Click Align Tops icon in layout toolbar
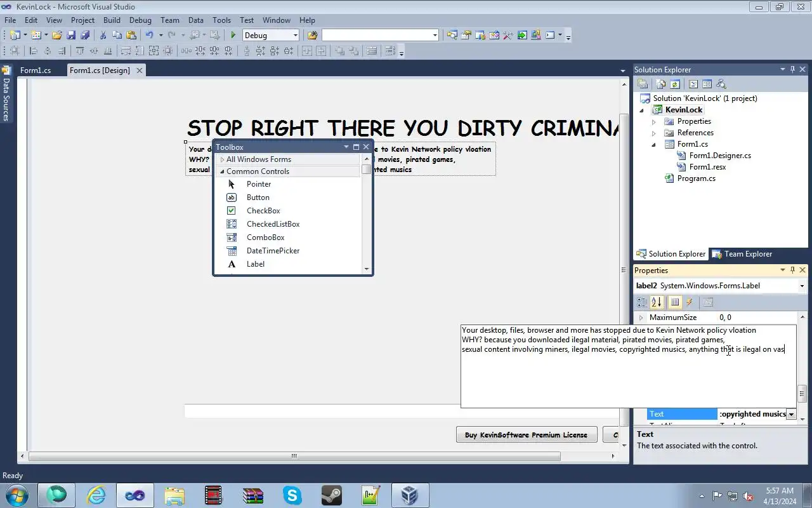The width and height of the screenshot is (812, 508). pos(80,51)
